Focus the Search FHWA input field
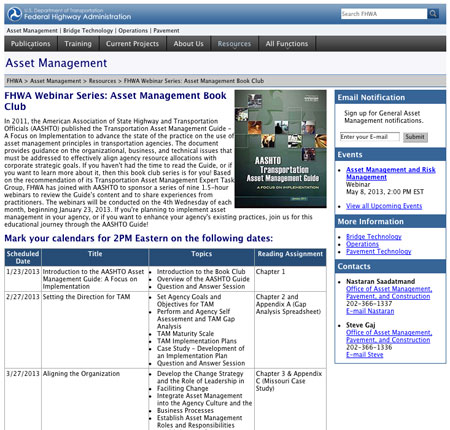 pos(384,14)
